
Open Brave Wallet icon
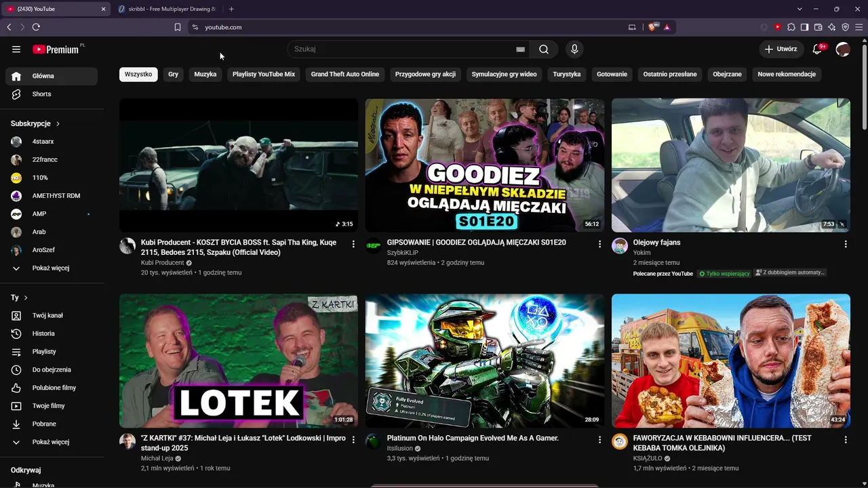pyautogui.click(x=818, y=27)
